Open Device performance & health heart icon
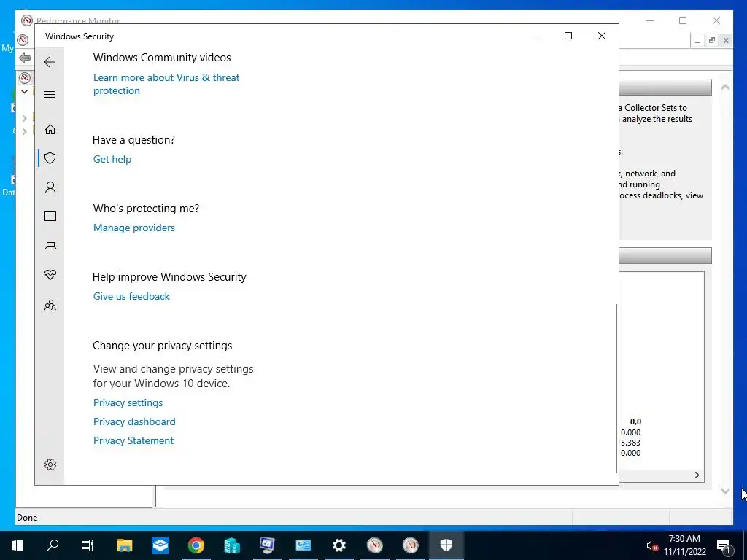747x560 pixels. coord(50,275)
